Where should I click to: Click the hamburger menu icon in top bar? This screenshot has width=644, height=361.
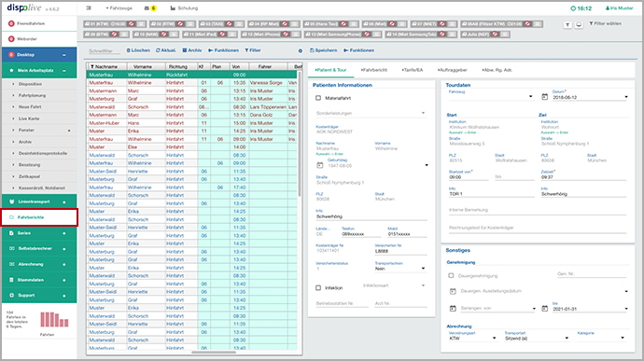pyautogui.click(x=89, y=8)
